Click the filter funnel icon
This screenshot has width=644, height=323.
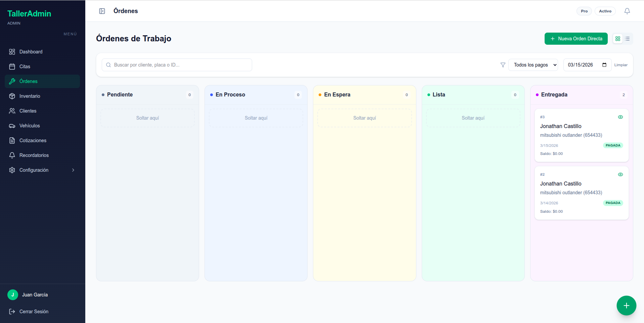(503, 65)
